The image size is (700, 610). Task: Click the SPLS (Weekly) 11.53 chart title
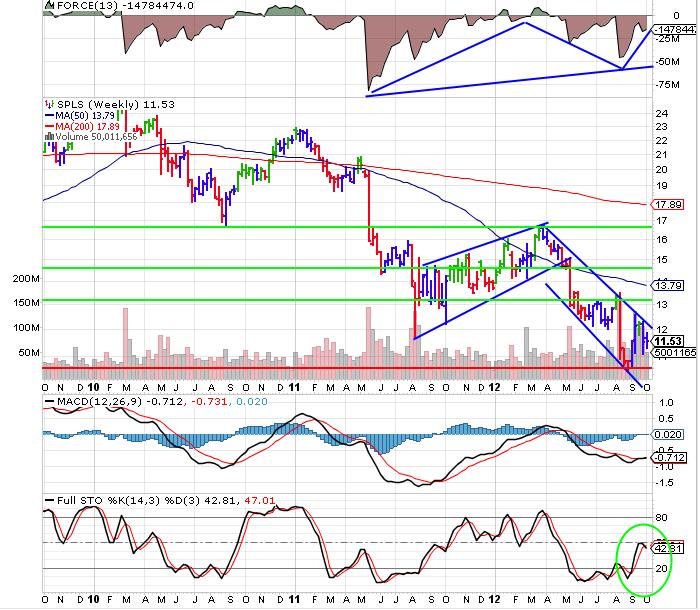click(x=116, y=104)
